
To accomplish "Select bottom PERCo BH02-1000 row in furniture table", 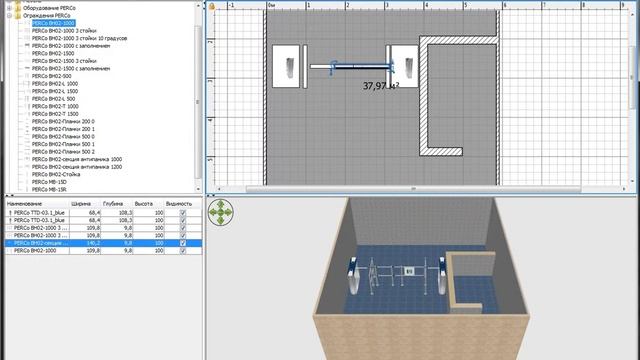I will [x=103, y=251].
